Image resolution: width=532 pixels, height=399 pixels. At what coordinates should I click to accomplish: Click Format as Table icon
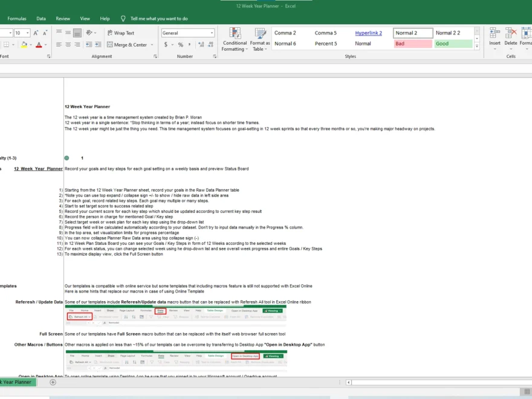(x=260, y=40)
